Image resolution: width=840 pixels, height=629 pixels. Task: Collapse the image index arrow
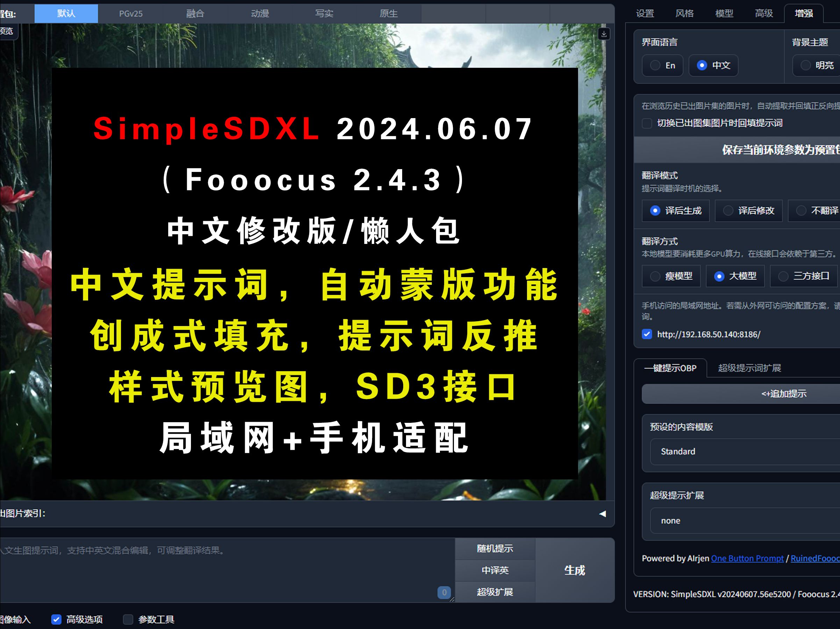click(x=602, y=514)
